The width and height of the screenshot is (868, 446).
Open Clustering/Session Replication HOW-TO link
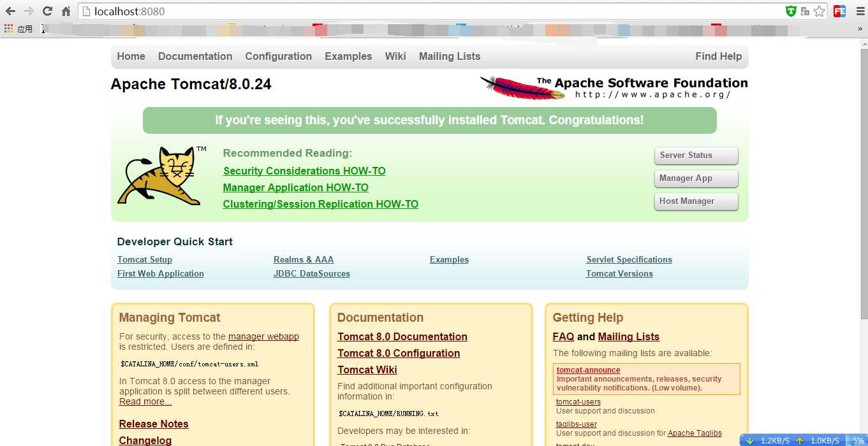click(x=321, y=204)
